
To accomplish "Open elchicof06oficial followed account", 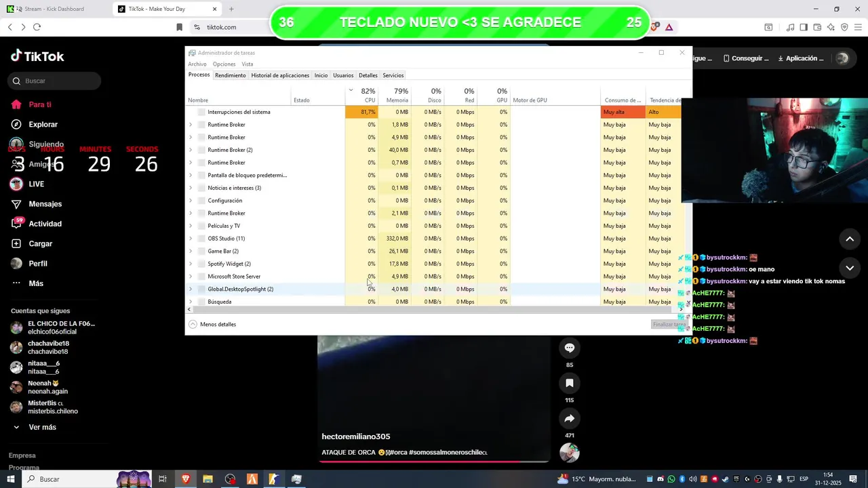I will coord(52,328).
